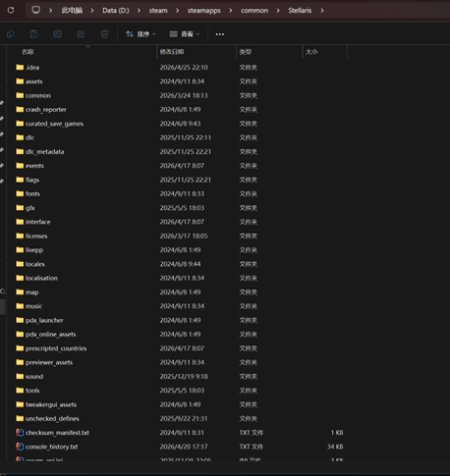The width and height of the screenshot is (450, 476).
Task: Navigate to 此电脑 in breadcrumb
Action: point(72,11)
